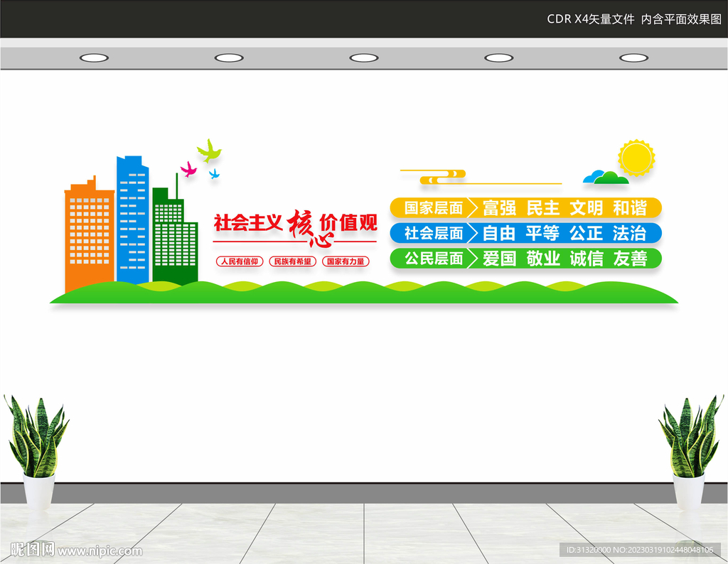Screen dimensions: 728x564
Task: Click the word 富强
Action: click(499, 208)
